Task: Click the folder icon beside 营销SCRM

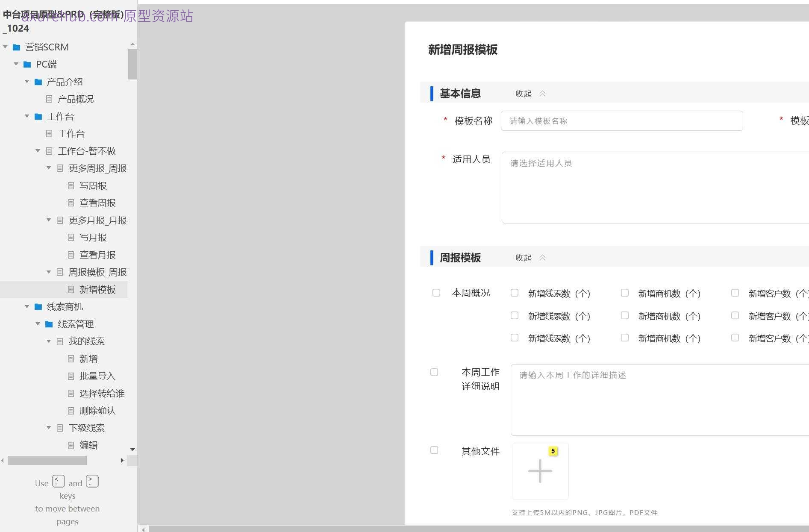Action: pyautogui.click(x=17, y=47)
